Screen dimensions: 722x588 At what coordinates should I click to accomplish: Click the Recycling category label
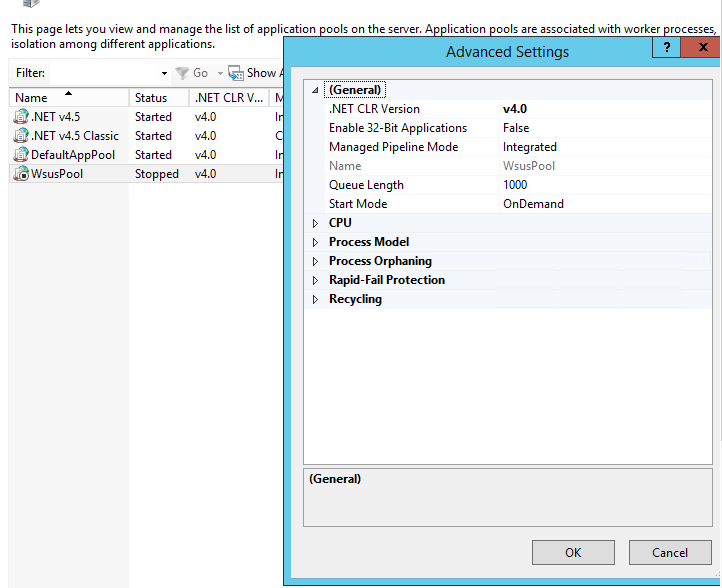[355, 299]
